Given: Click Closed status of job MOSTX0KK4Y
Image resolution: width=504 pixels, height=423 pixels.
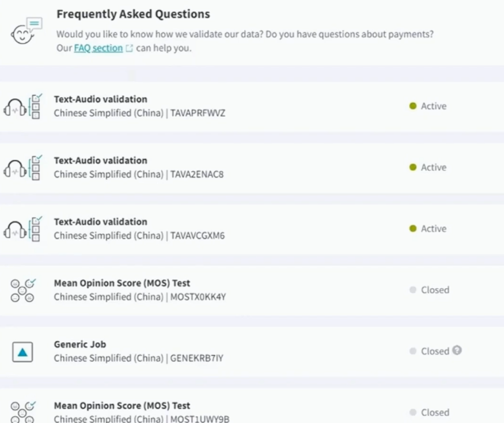Looking at the screenshot, I should point(430,290).
